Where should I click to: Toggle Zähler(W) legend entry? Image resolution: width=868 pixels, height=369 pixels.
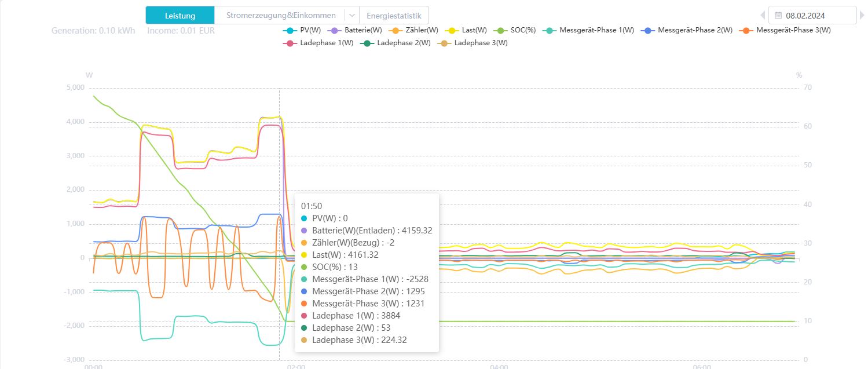tap(415, 30)
